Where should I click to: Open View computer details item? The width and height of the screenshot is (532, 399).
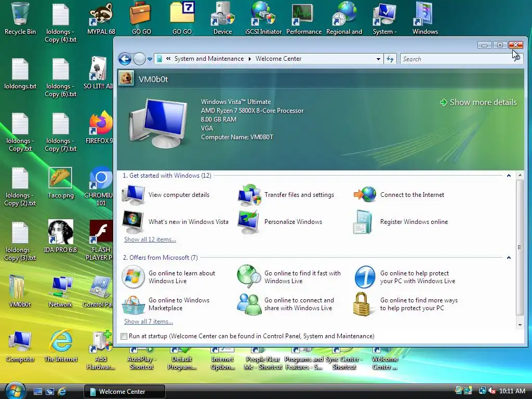[x=166, y=195]
